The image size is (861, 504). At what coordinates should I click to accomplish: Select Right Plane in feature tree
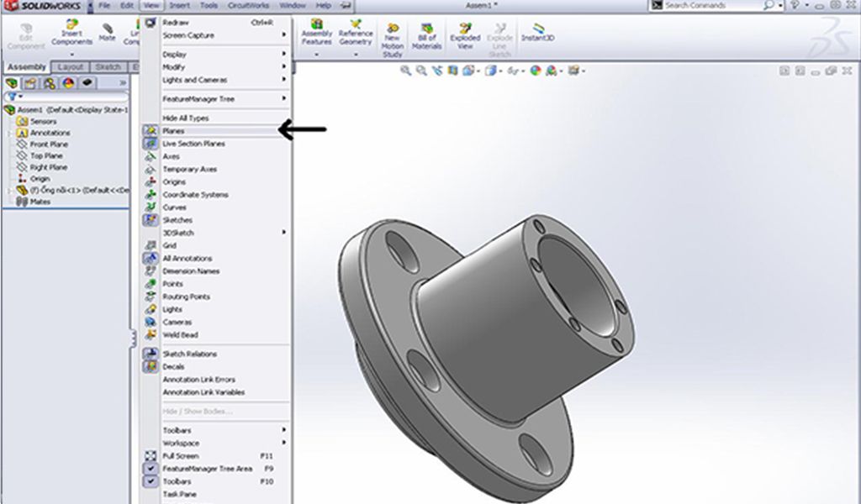(x=48, y=167)
